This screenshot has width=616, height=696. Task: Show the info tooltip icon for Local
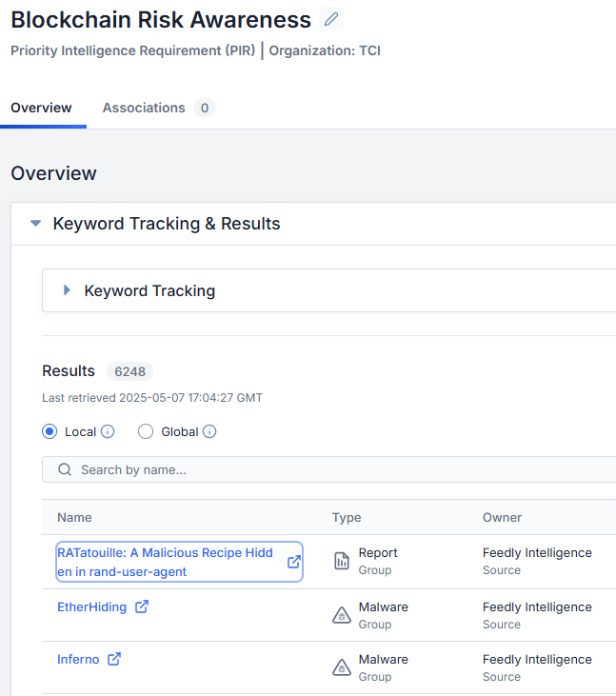[108, 431]
